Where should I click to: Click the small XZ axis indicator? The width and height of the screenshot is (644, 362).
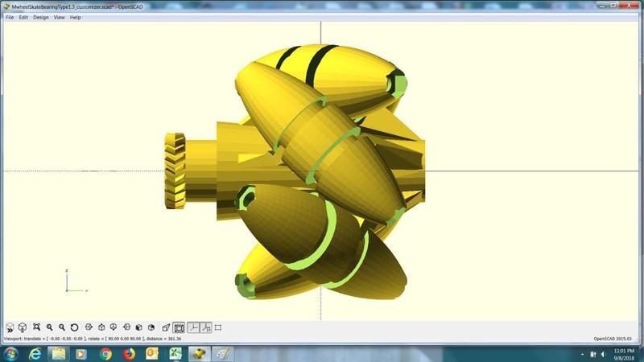click(x=76, y=282)
